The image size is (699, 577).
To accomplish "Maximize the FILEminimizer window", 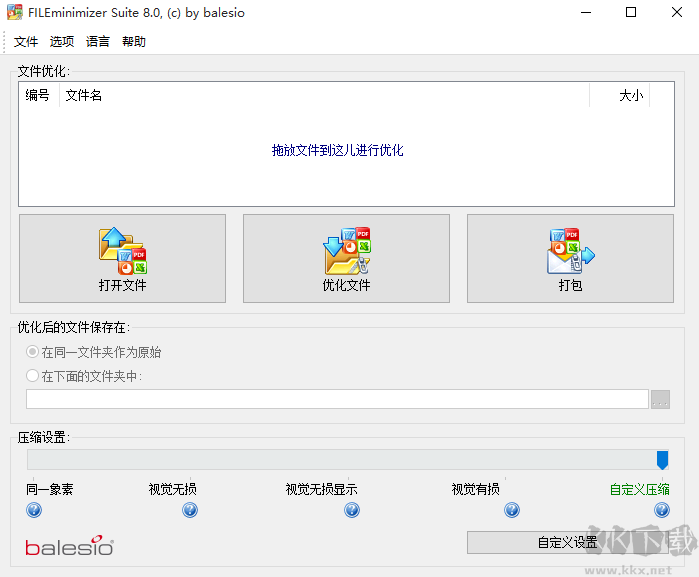I will [631, 12].
